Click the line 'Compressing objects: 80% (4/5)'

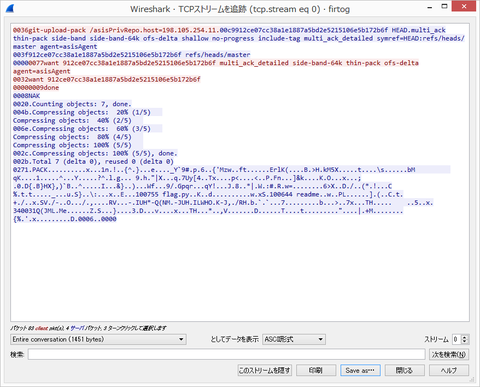point(72,137)
